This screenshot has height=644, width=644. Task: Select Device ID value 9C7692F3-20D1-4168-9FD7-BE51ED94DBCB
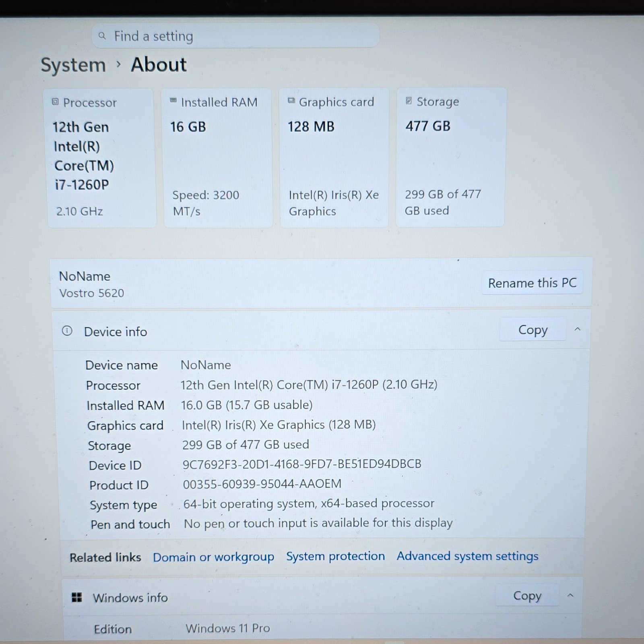[302, 464]
